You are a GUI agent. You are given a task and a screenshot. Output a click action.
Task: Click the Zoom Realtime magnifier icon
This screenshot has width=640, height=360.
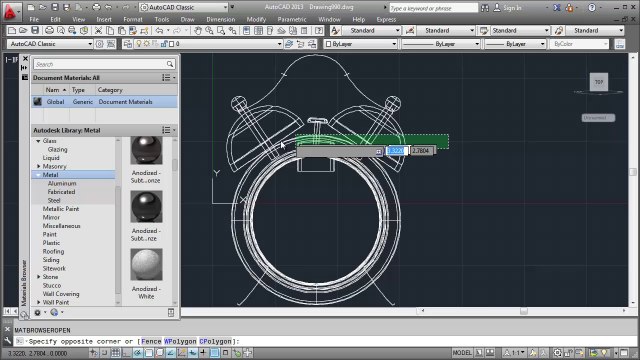coord(209,31)
